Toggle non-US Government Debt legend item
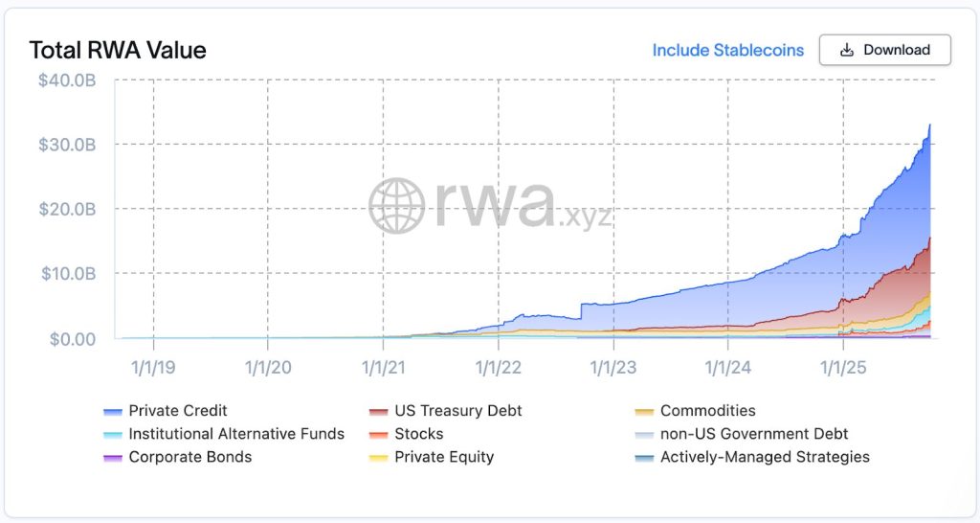This screenshot has width=980, height=523. [x=742, y=434]
